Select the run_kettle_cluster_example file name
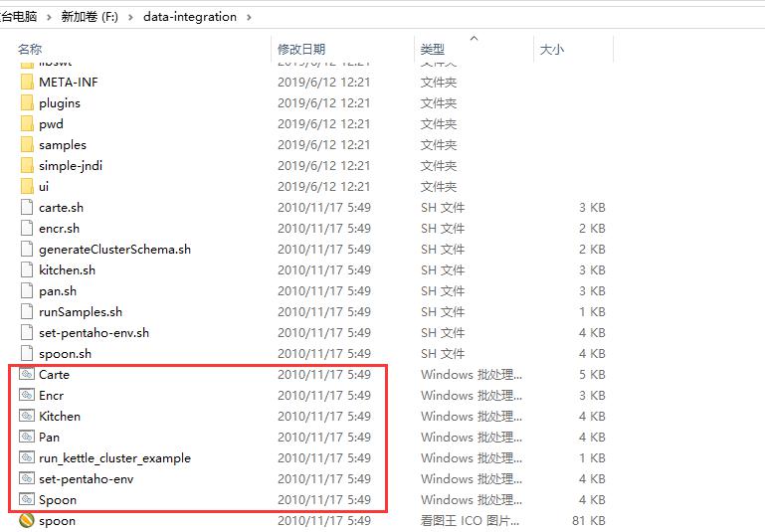This screenshot has width=765, height=532. (x=114, y=457)
